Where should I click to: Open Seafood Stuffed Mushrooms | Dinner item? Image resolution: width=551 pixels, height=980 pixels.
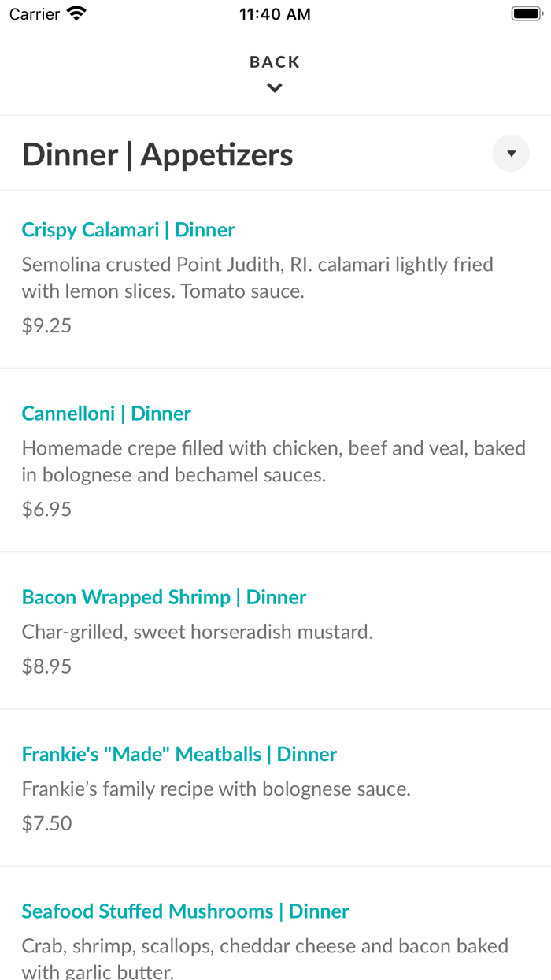[x=185, y=911]
